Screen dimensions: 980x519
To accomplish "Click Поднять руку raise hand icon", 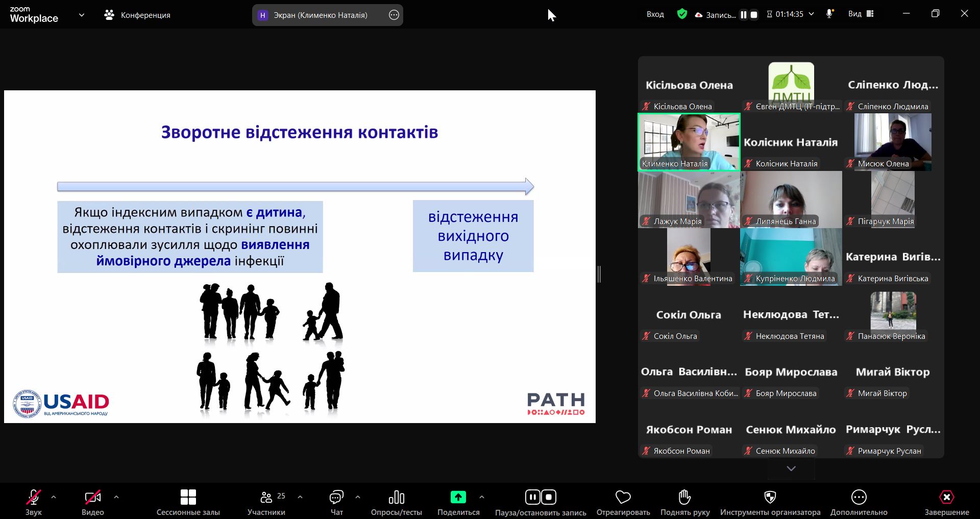I will pyautogui.click(x=684, y=497).
